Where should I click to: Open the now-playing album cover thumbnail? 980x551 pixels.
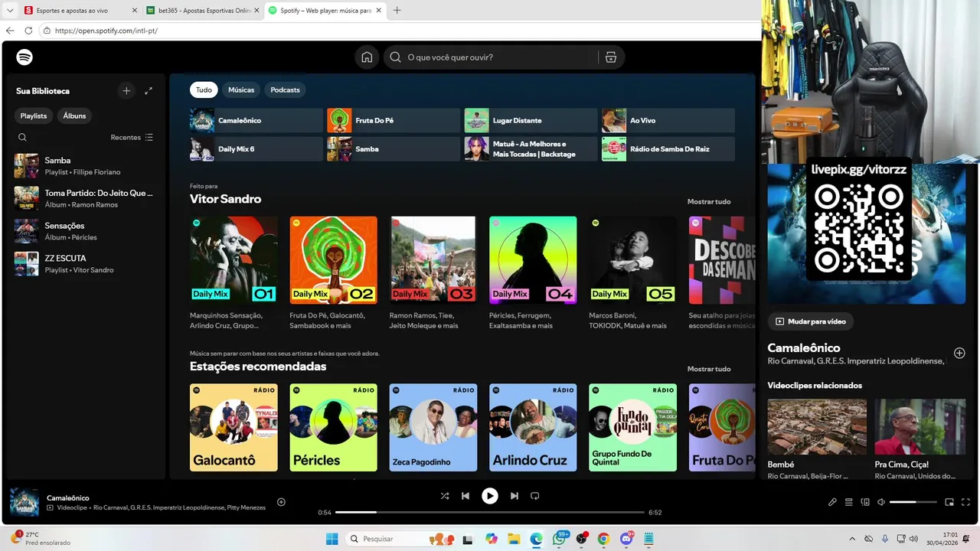click(24, 503)
